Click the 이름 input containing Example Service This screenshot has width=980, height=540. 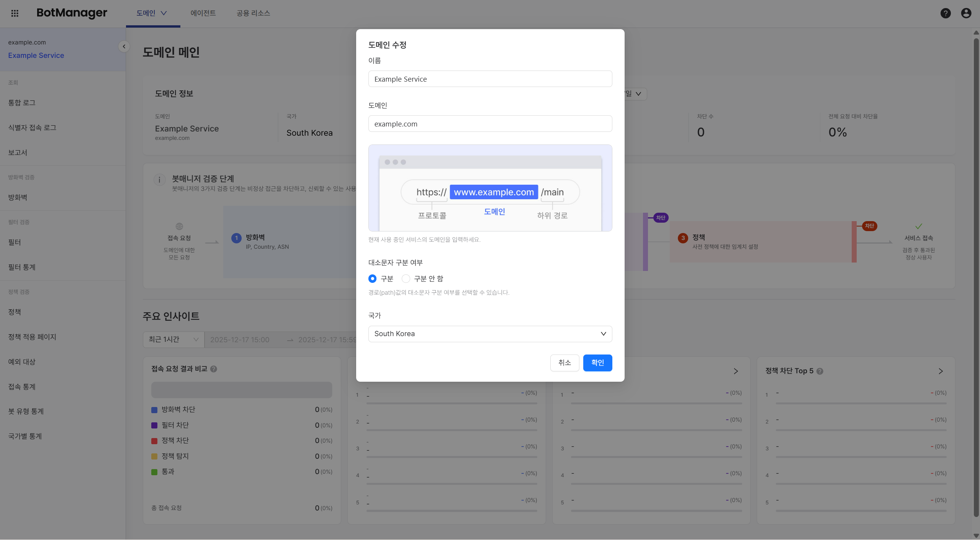490,79
